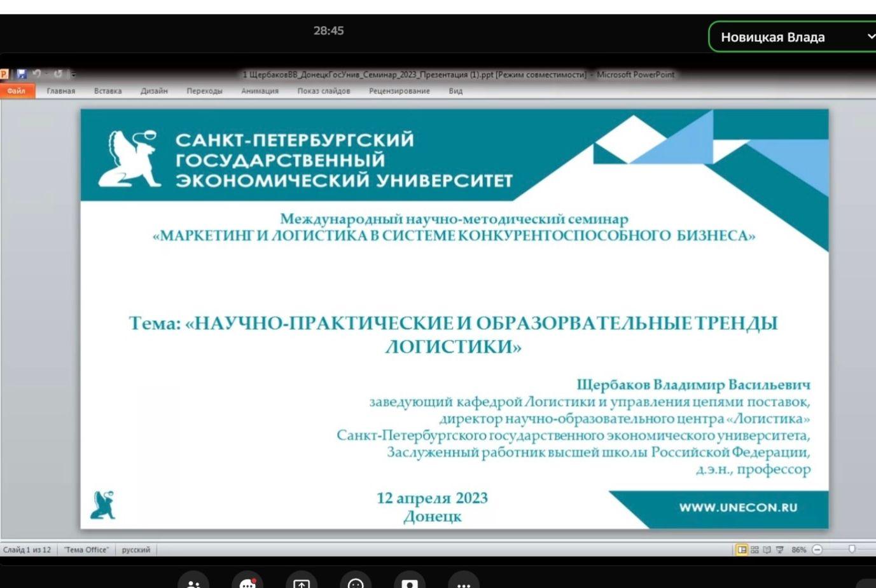Screen dimensions: 876x588
Task: Select the Анимация ribbon tab
Action: pyautogui.click(x=260, y=91)
